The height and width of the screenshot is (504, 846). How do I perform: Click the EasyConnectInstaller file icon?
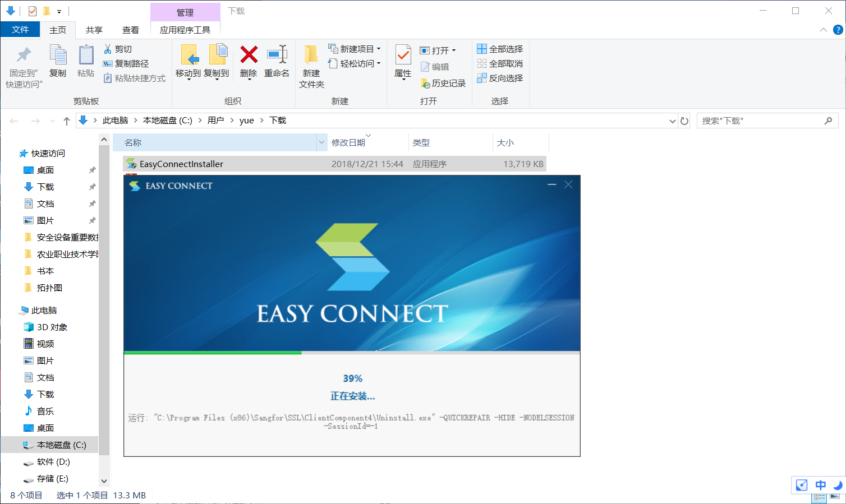point(131,164)
